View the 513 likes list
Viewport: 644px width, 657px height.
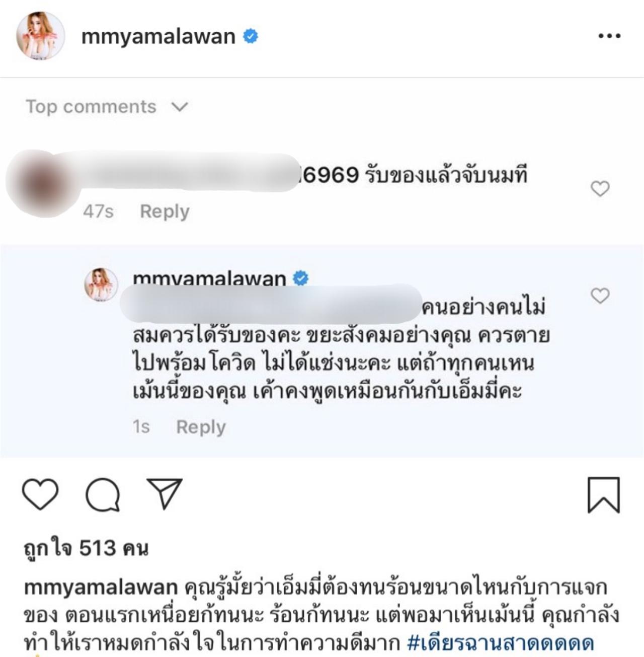click(86, 548)
